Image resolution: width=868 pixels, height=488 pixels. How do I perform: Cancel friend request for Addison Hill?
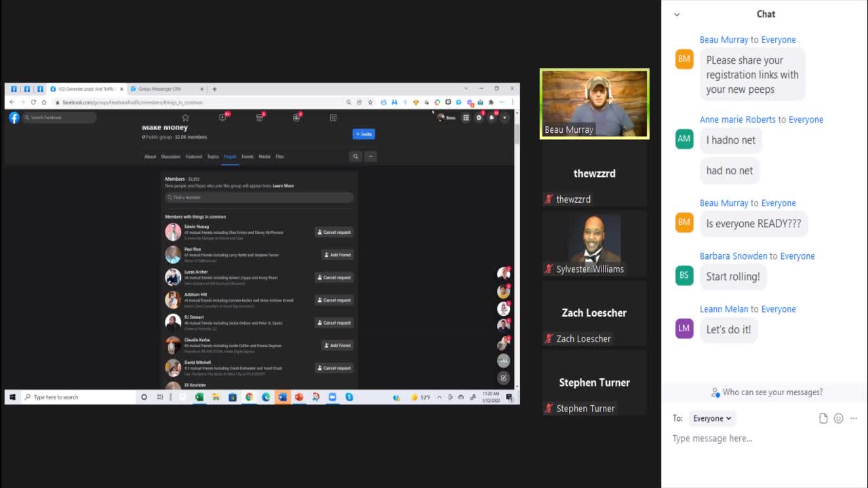[334, 300]
